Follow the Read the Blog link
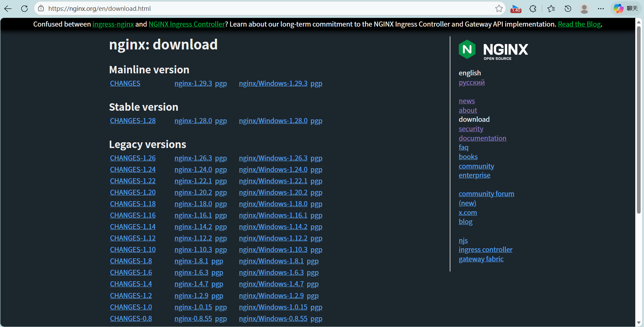Viewport: 644px width, 327px height. 579,24
